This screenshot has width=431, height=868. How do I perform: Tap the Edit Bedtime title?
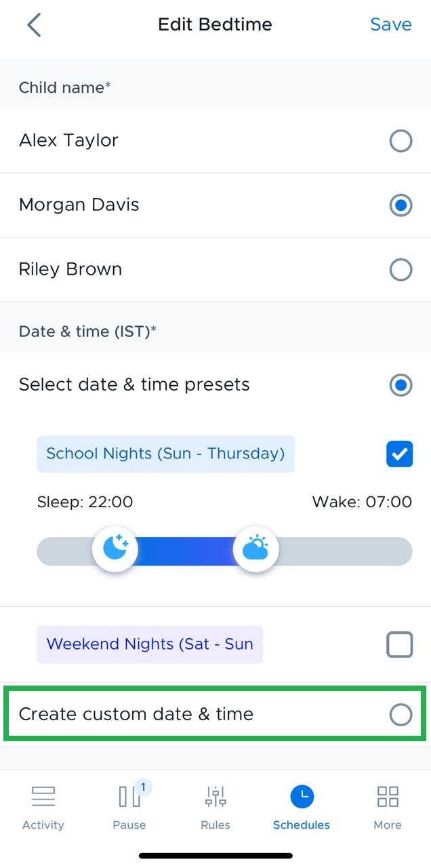click(x=215, y=25)
